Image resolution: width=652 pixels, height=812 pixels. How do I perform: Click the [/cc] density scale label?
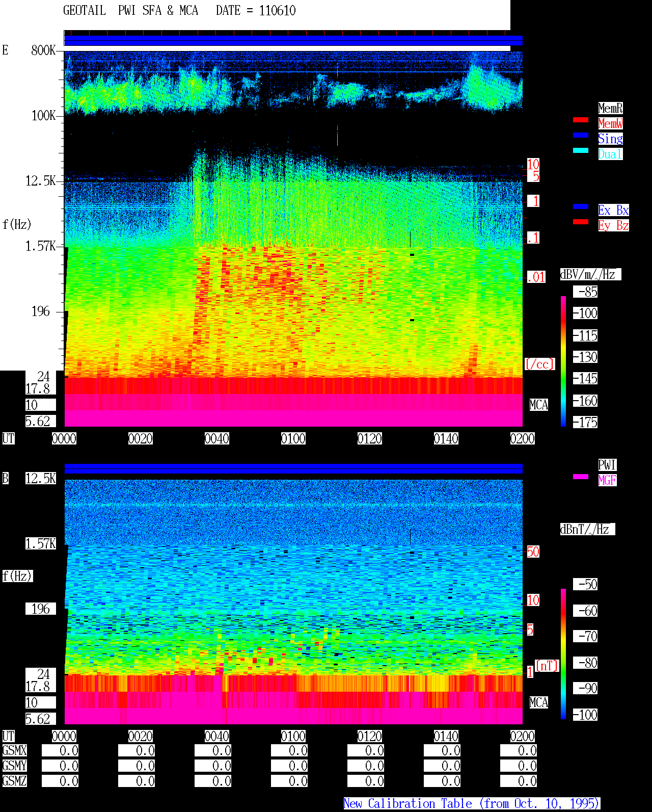pos(539,364)
